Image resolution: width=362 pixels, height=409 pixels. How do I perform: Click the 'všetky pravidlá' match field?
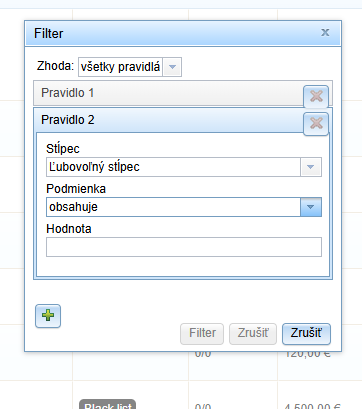[120, 67]
